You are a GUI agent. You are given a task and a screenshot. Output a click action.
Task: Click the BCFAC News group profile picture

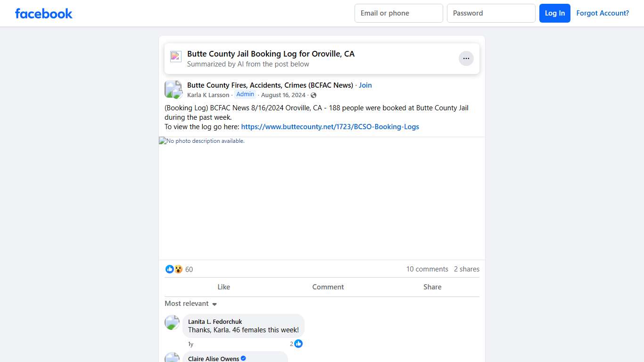pos(173,89)
